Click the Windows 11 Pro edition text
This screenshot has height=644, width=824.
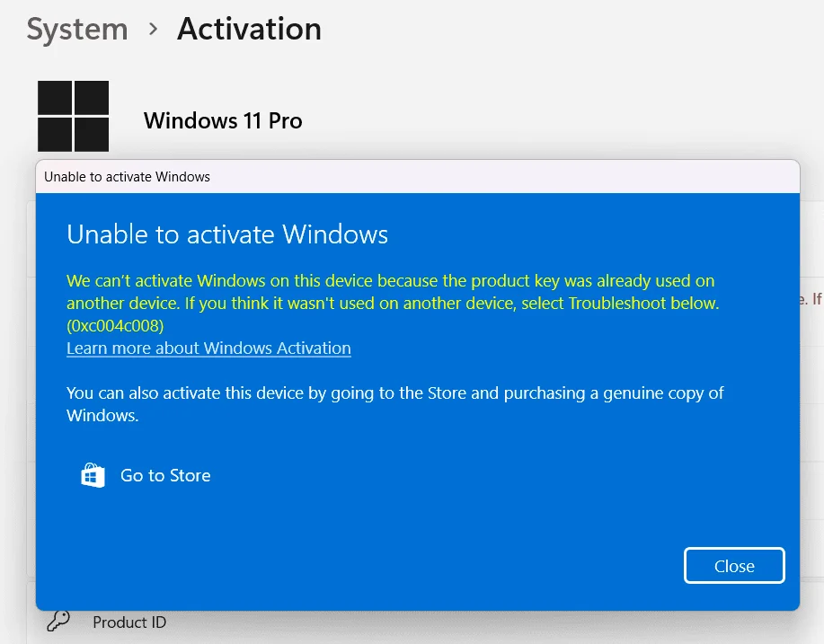click(223, 121)
